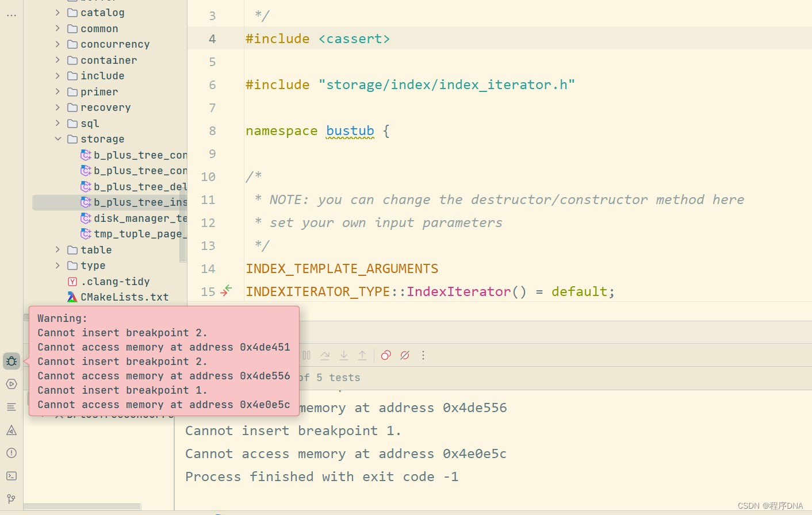The image size is (812, 515).
Task: Click the View Breakpoints red circles icon
Action: 386,355
